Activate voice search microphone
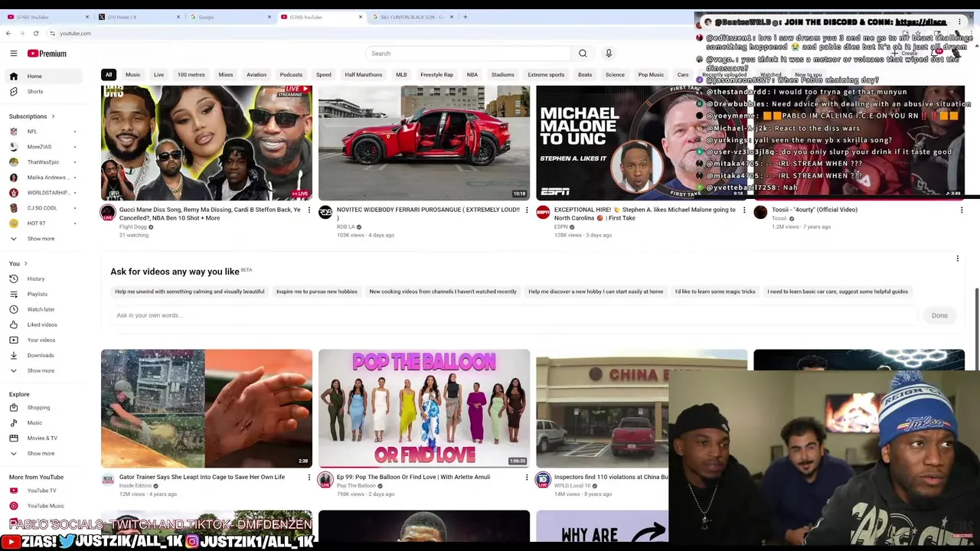This screenshot has width=980, height=551. tap(609, 54)
